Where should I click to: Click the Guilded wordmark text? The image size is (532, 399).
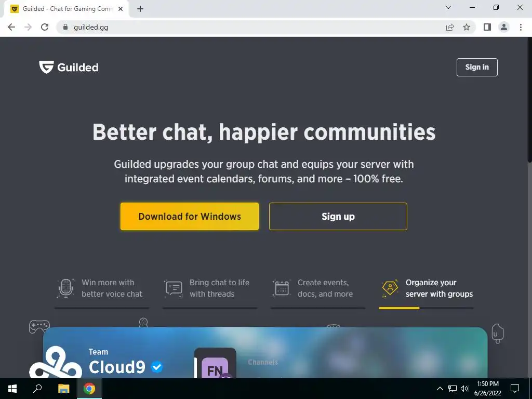pos(78,68)
